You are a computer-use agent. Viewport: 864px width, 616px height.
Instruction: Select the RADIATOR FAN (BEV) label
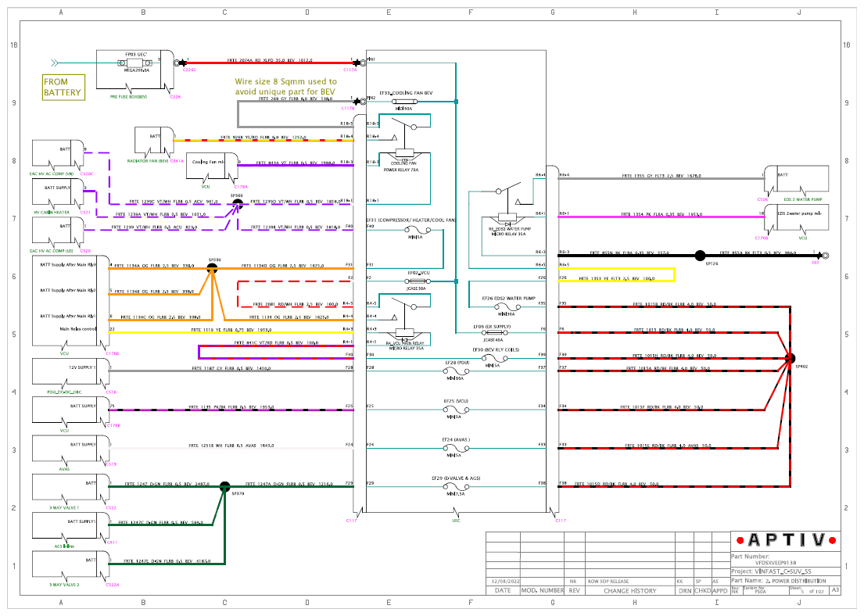point(148,162)
